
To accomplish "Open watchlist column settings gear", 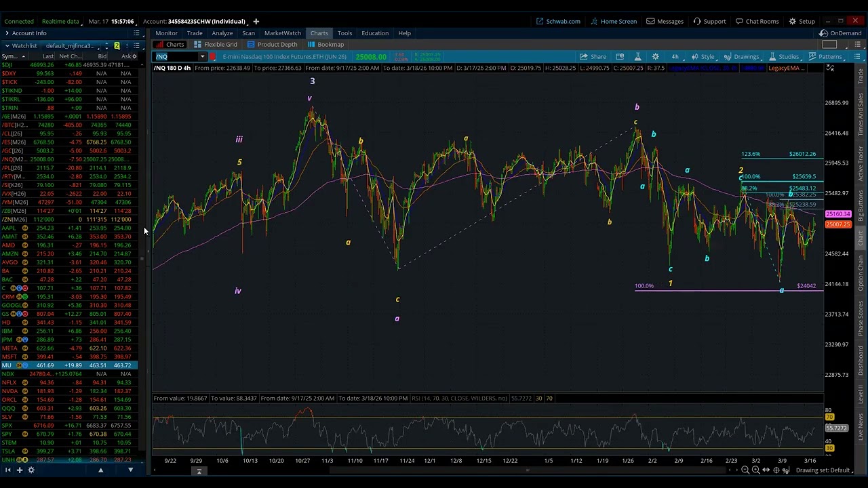I will (136, 56).
